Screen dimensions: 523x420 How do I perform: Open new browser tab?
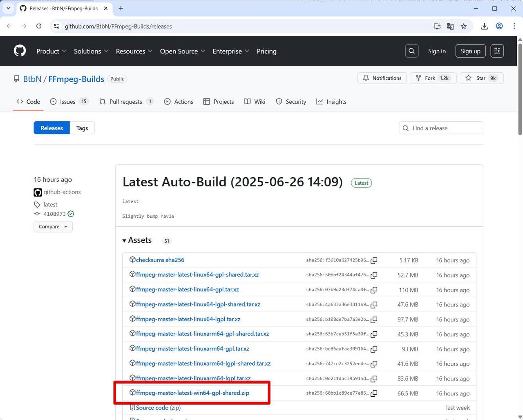(x=121, y=8)
